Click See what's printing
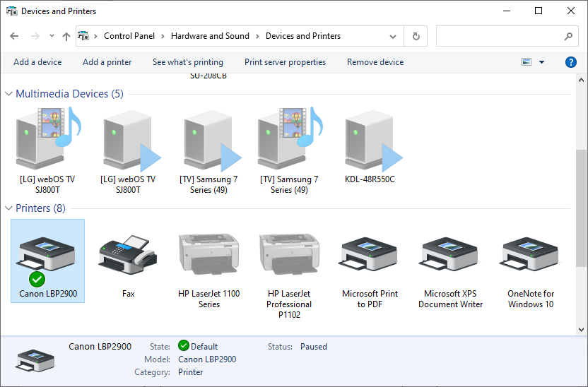 tap(188, 62)
